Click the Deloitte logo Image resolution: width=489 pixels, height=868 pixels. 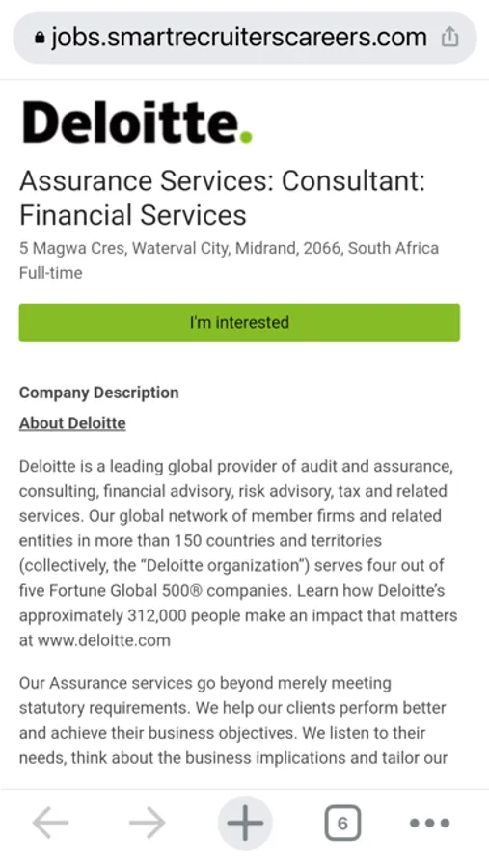[x=137, y=122]
